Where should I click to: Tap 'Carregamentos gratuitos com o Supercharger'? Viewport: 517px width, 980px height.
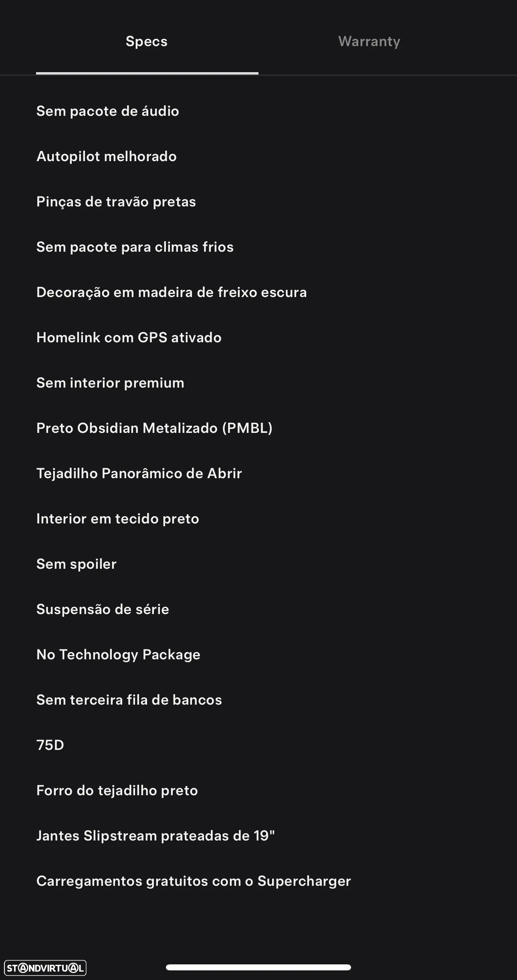tap(194, 881)
